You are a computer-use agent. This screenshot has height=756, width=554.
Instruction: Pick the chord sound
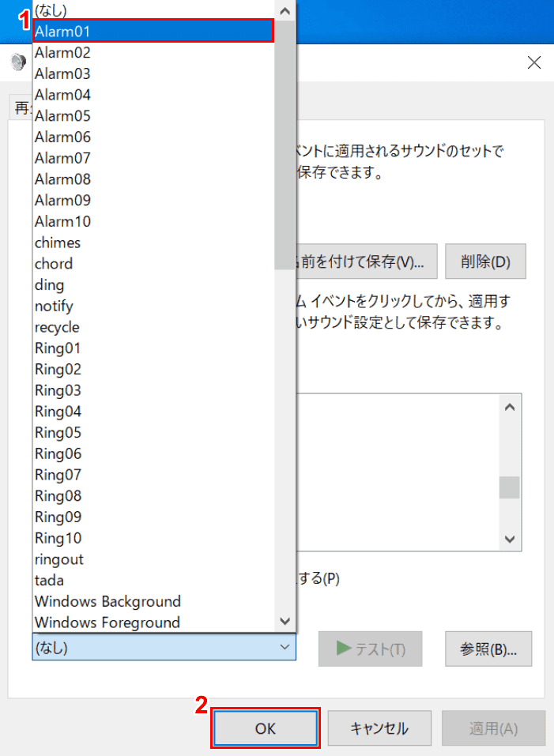(x=154, y=264)
